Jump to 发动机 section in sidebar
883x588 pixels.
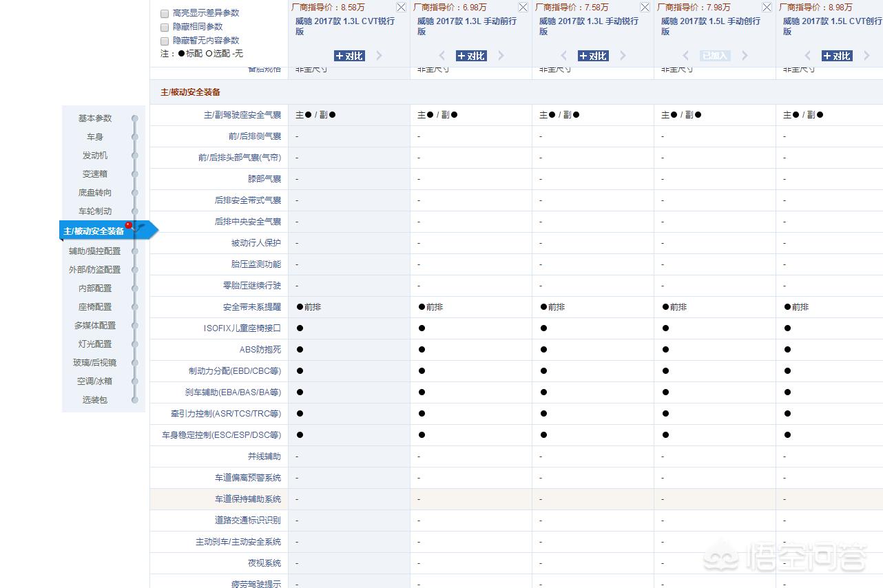coord(95,156)
